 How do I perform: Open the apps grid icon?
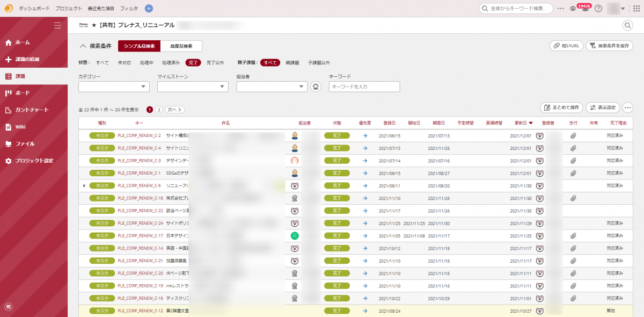[x=636, y=9]
